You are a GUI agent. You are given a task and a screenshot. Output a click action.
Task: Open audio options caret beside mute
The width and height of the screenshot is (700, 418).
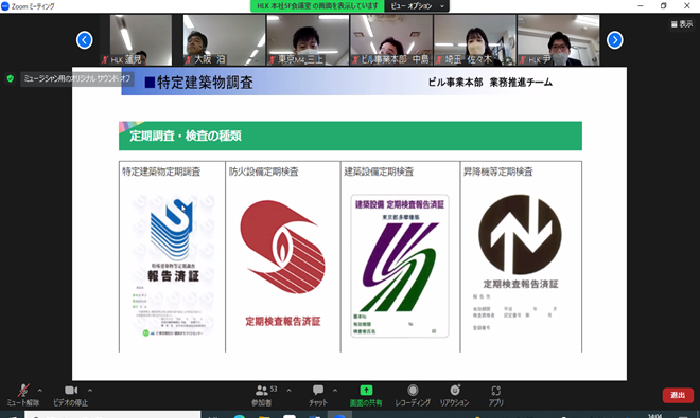40,391
